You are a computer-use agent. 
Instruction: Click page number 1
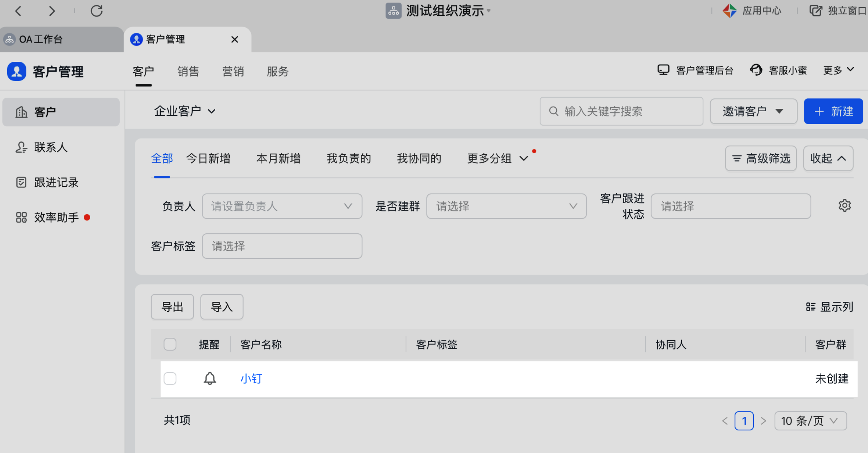click(x=744, y=421)
